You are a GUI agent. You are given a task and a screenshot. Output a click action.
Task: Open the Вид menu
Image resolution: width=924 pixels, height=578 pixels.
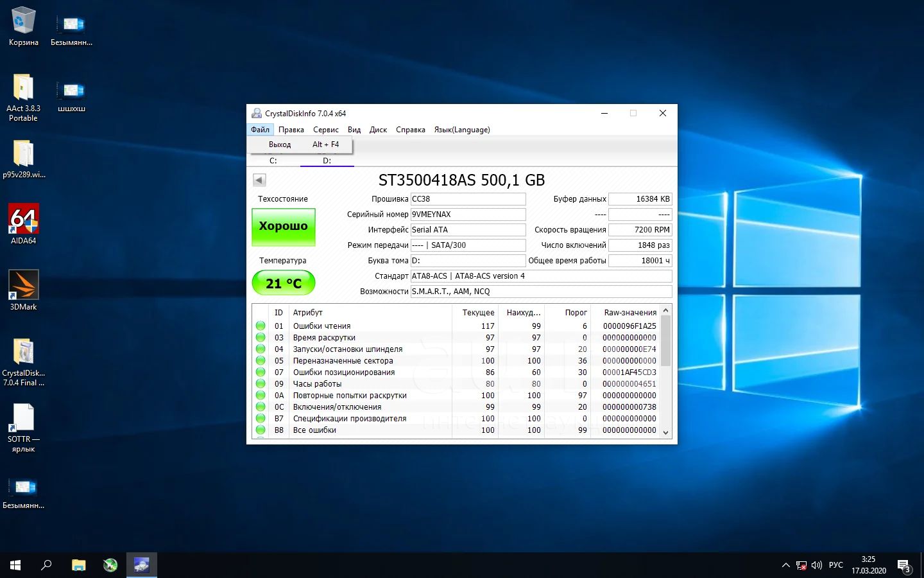point(354,130)
